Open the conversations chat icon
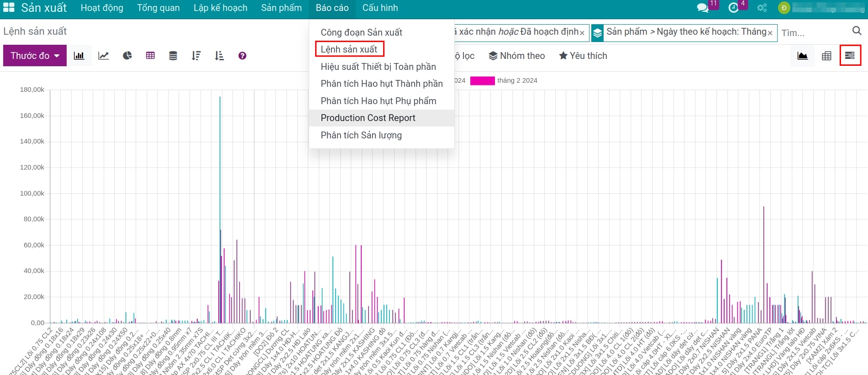The image size is (868, 375). pos(703,8)
